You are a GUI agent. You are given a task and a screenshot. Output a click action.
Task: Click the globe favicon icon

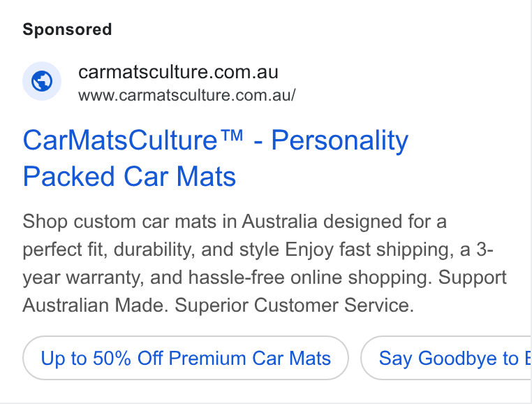click(42, 81)
